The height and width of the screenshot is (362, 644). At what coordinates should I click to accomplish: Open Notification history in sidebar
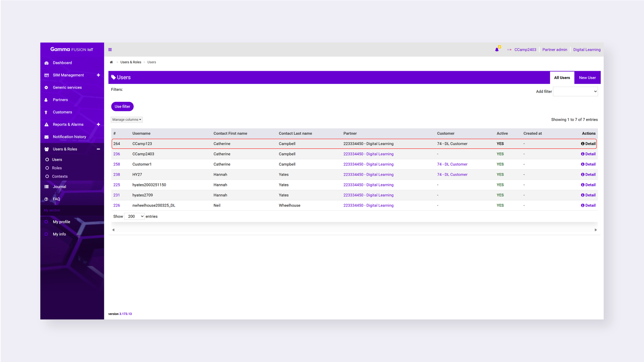point(69,137)
